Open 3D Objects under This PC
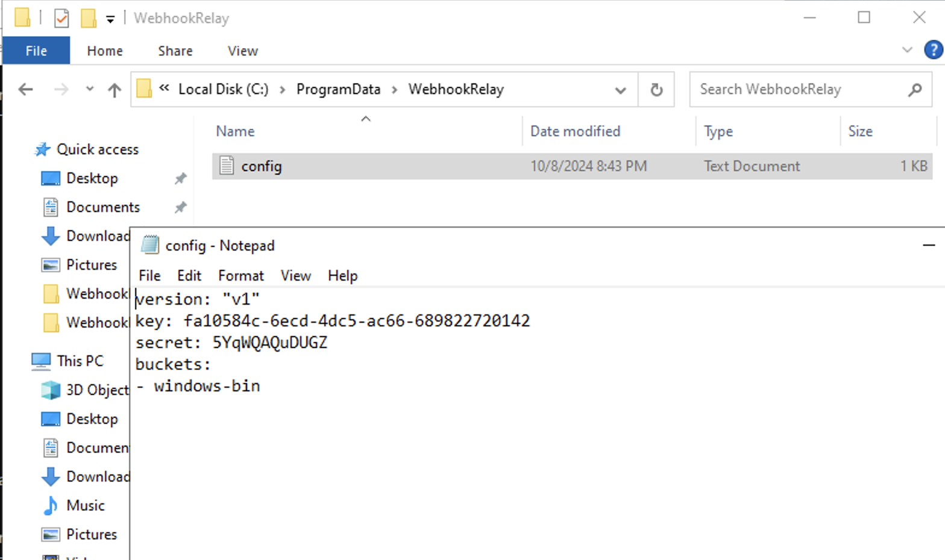Screen dimensions: 945x560 [x=98, y=390]
